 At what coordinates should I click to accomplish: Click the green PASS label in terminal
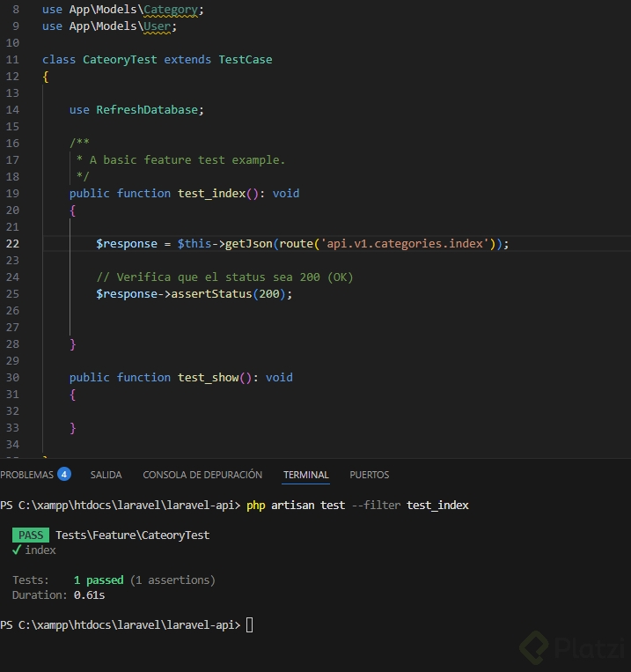(x=31, y=535)
